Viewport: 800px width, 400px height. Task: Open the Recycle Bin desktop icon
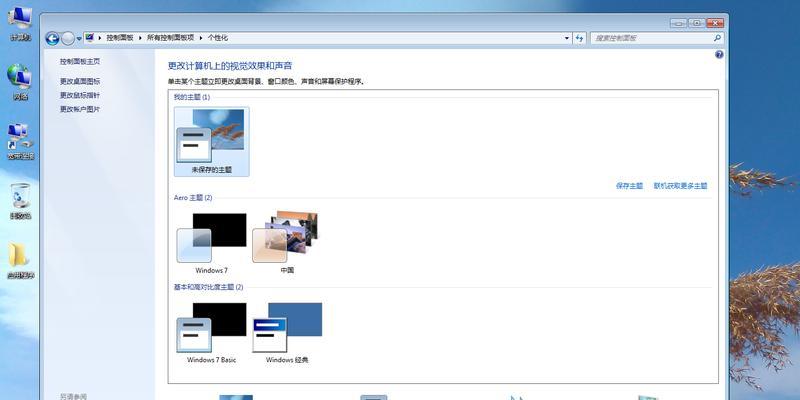20,202
